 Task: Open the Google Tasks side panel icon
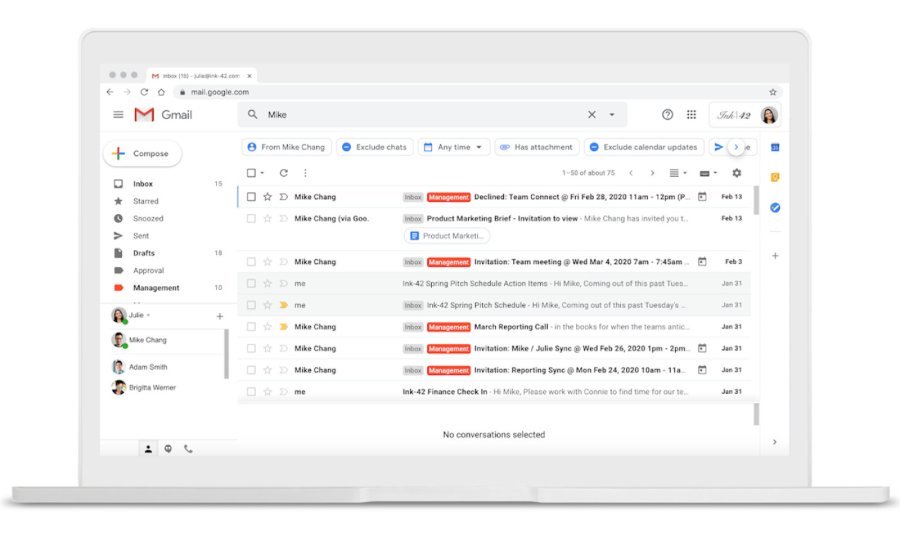click(x=775, y=208)
